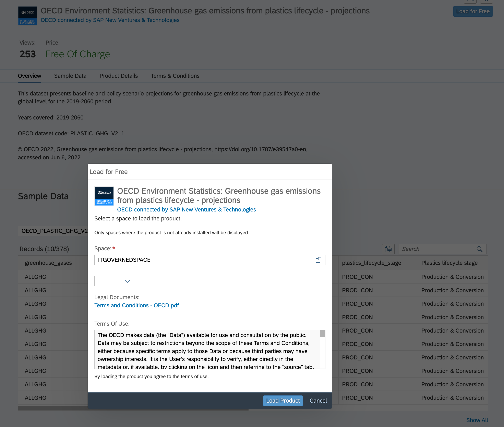Click the OECD logo in page header

(28, 16)
